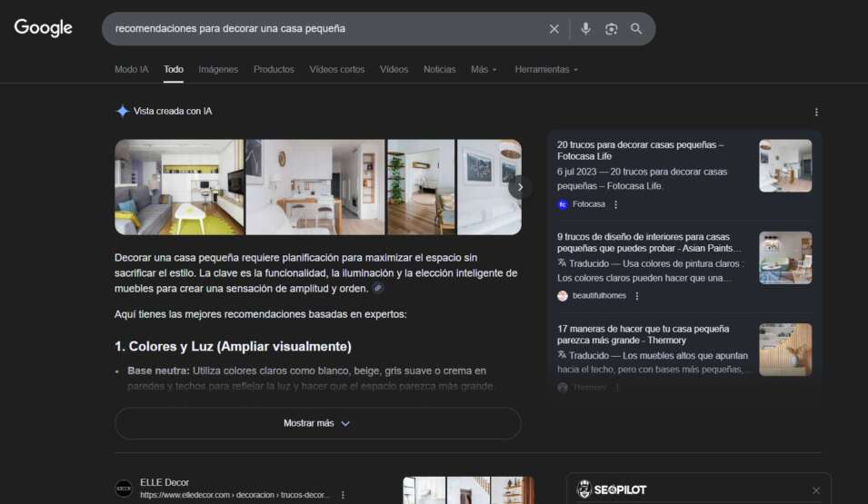Click the beautifulhomes source name
This screenshot has width=868, height=504.
click(x=599, y=296)
